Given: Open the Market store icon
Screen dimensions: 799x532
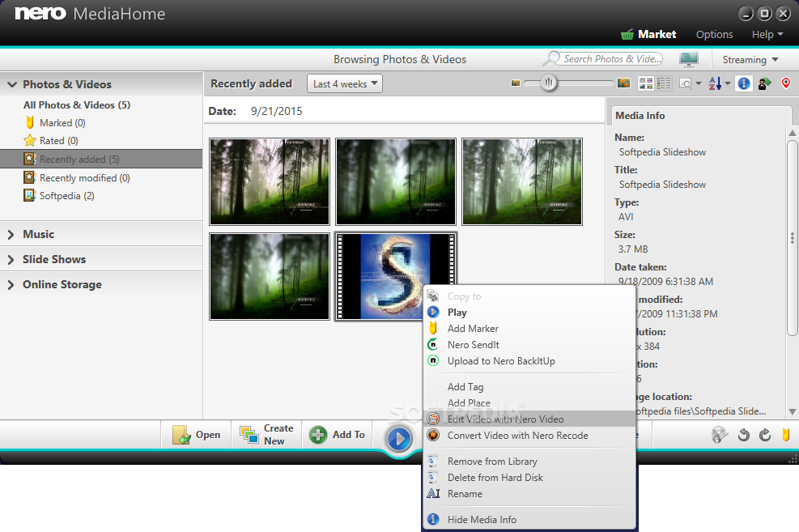Looking at the screenshot, I should pos(627,35).
